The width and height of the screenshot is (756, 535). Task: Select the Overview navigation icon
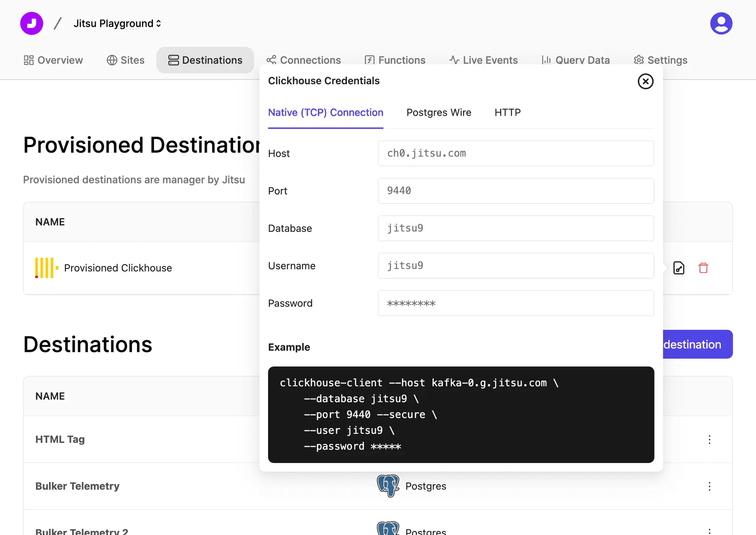[x=28, y=60]
